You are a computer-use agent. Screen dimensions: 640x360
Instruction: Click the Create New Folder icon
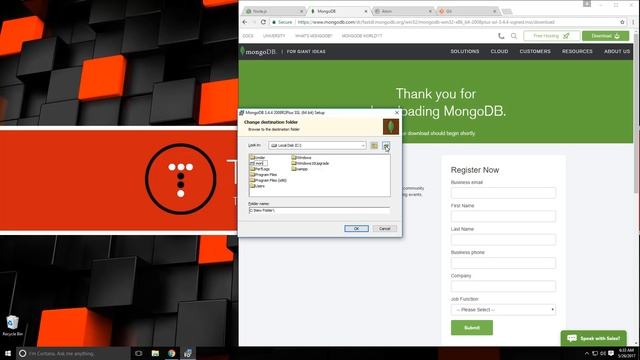tap(386, 145)
